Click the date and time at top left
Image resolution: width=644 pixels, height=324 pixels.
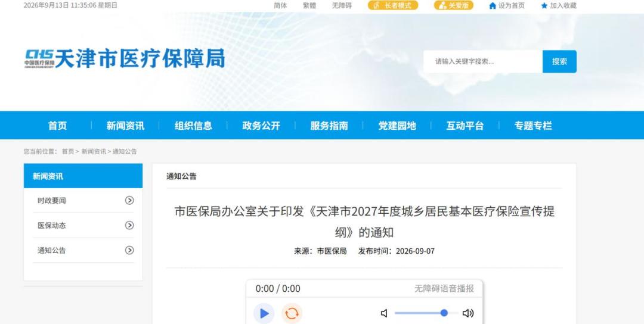coord(70,5)
